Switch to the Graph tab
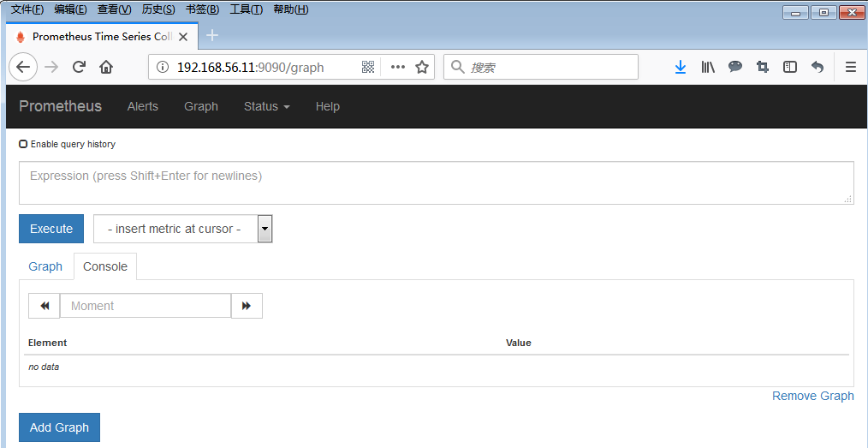Screen dimensions: 868x448 [45, 266]
